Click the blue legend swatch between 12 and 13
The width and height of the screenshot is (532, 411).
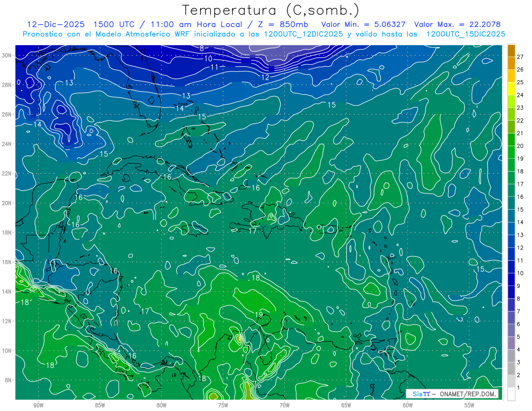point(512,241)
